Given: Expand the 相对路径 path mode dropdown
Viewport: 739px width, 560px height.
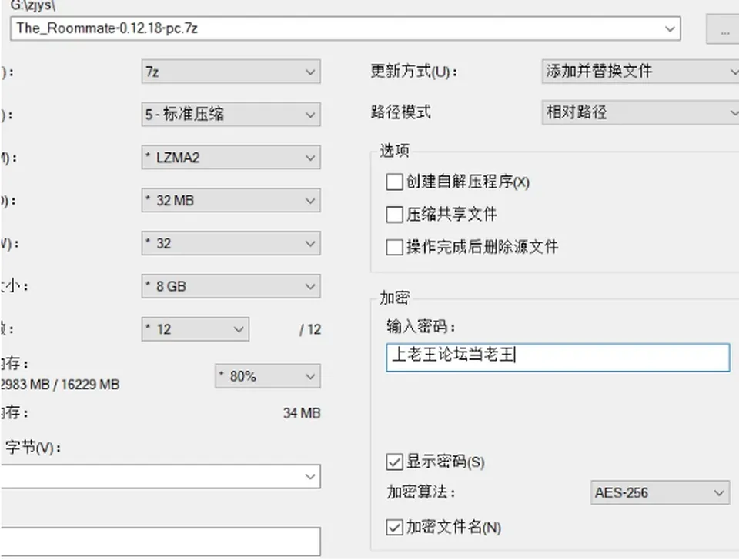Looking at the screenshot, I should point(640,112).
